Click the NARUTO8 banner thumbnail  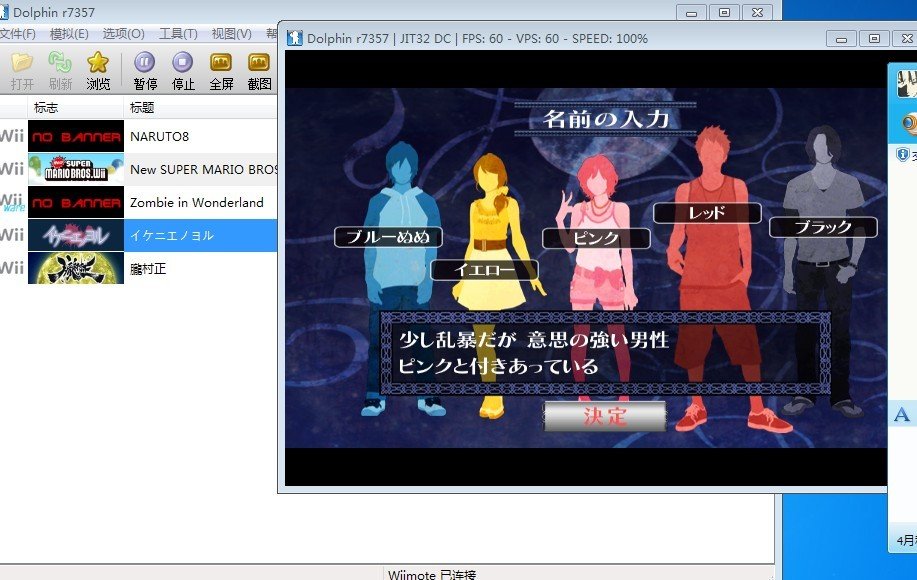pos(74,135)
